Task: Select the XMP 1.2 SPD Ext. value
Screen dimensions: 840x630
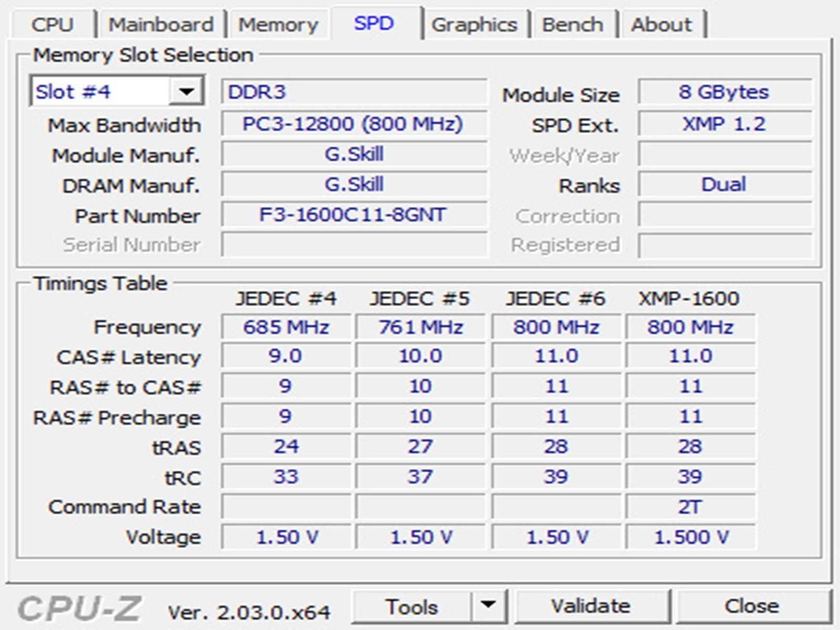Action: click(724, 124)
